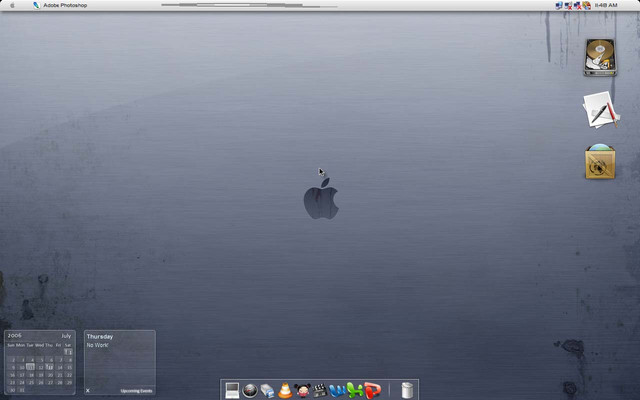Open the Upcoming Events link
This screenshot has height=400, width=640.
[136, 391]
